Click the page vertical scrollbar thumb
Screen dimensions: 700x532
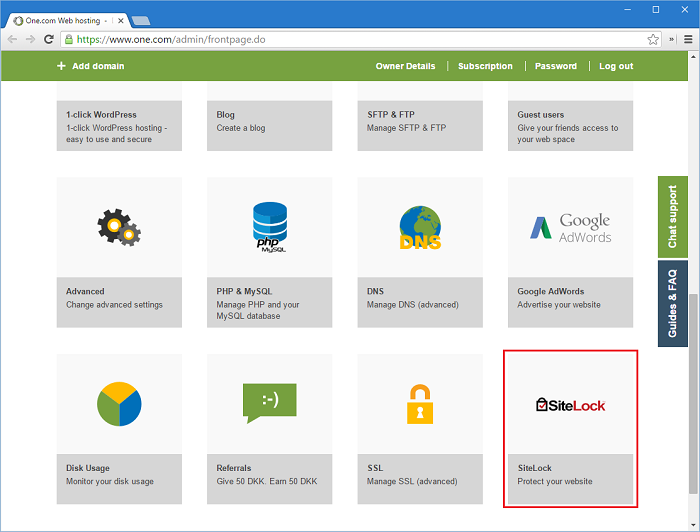tap(693, 394)
